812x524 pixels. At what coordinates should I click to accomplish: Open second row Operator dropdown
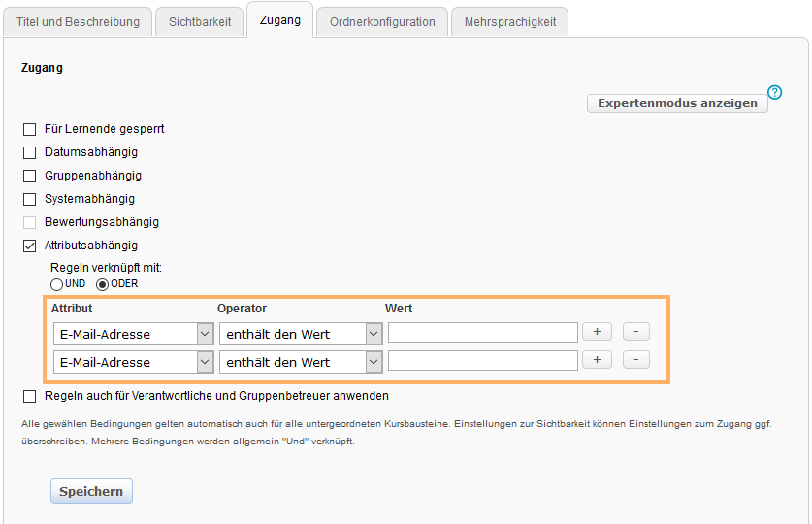click(x=301, y=362)
